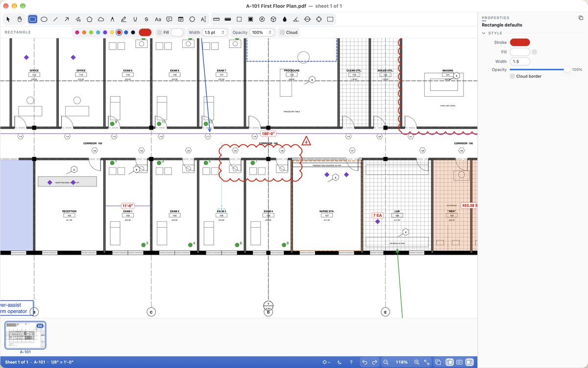588x368 pixels.
Task: Redo the last undone action
Action: [x=374, y=362]
